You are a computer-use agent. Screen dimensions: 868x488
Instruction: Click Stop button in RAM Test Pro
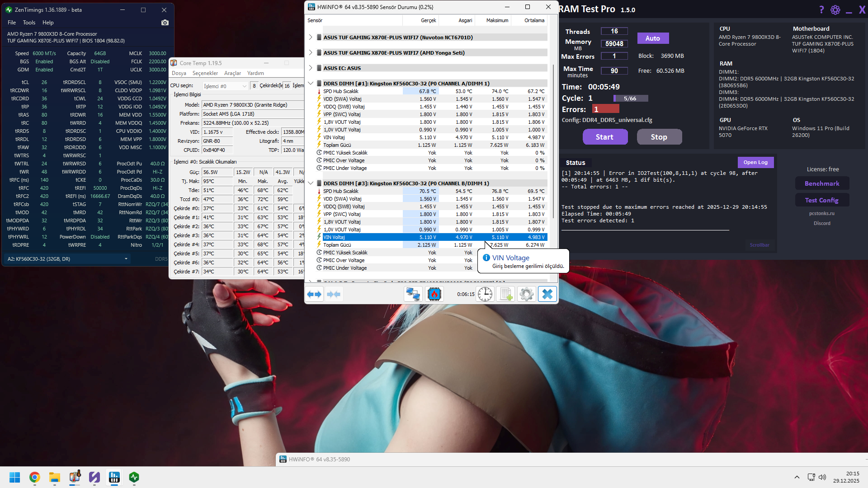point(659,137)
